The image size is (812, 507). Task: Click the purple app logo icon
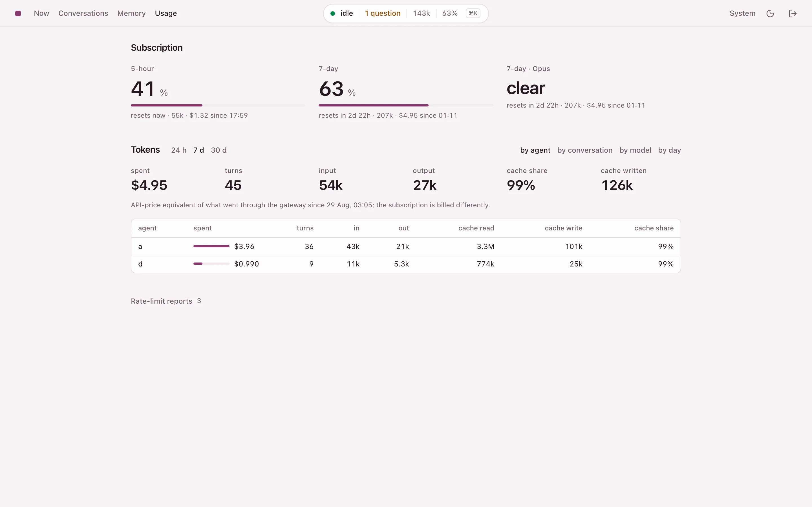18,14
